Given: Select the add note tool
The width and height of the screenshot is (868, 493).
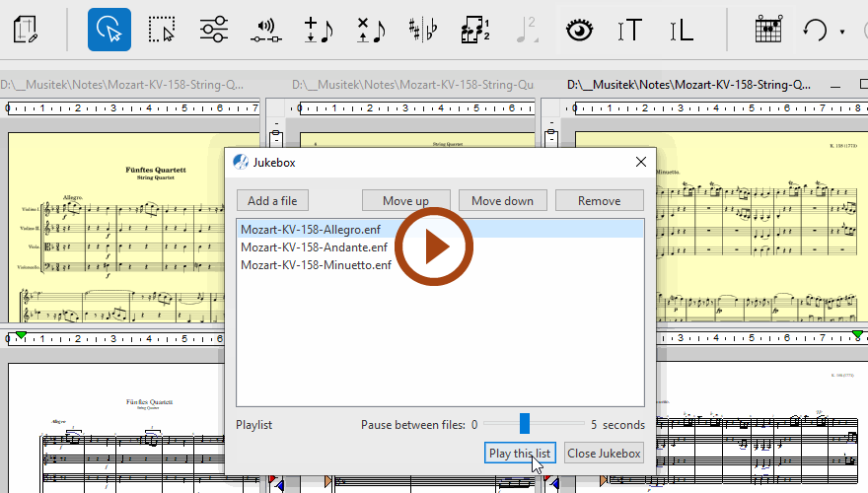Looking at the screenshot, I should coord(319,30).
